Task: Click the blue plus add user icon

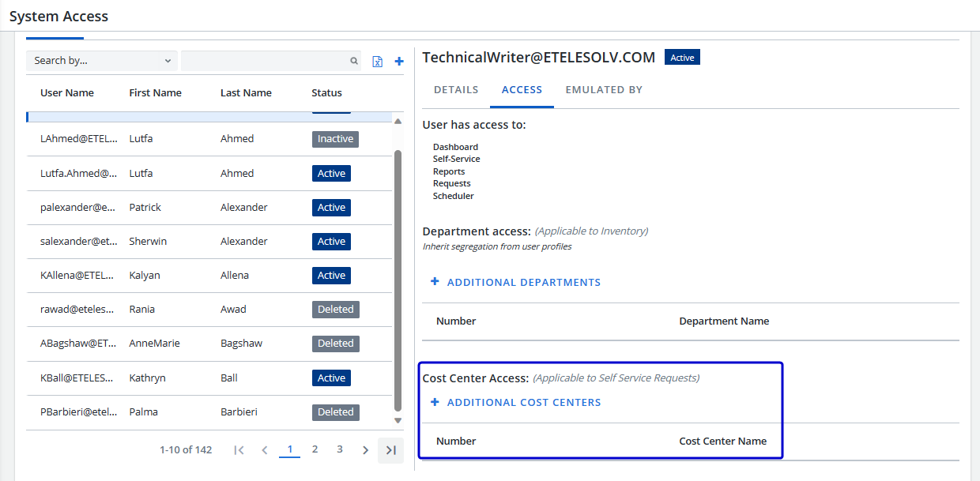Action: (x=399, y=62)
